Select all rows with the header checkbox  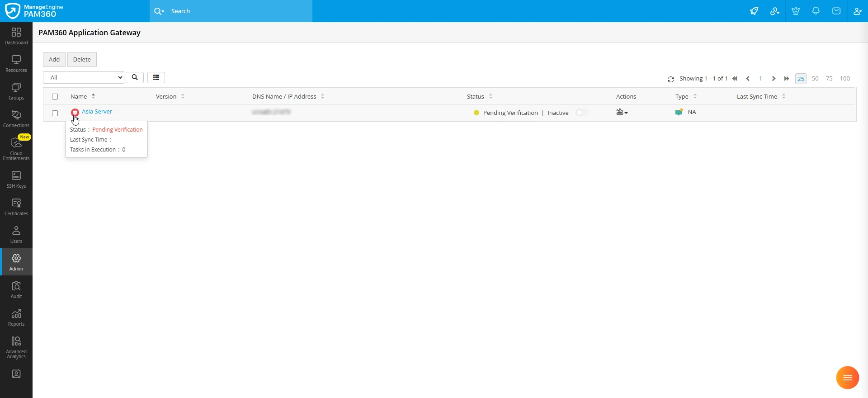pos(55,97)
